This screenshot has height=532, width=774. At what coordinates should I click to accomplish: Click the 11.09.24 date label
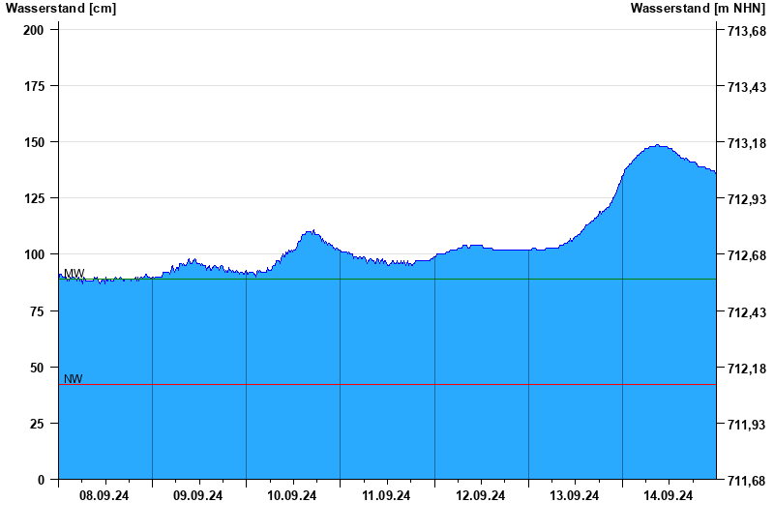point(386,495)
